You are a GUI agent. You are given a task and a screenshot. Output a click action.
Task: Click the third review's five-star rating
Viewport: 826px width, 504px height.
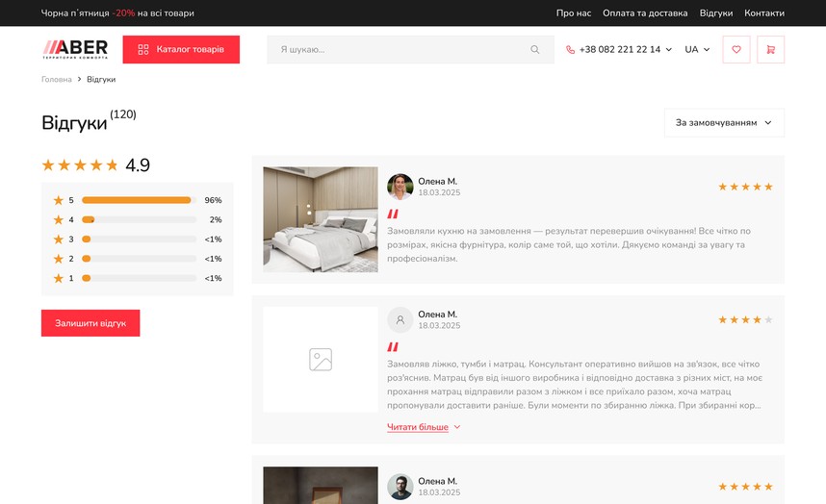point(745,487)
